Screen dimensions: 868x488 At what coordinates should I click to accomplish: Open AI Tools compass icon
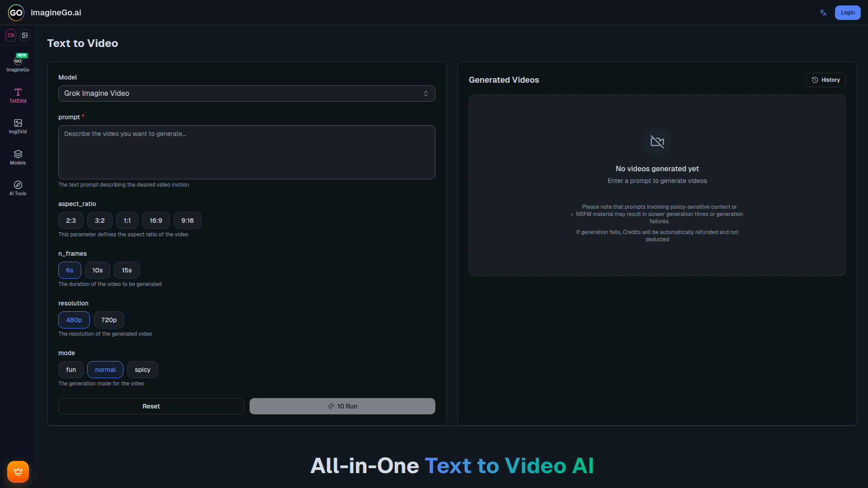[18, 188]
